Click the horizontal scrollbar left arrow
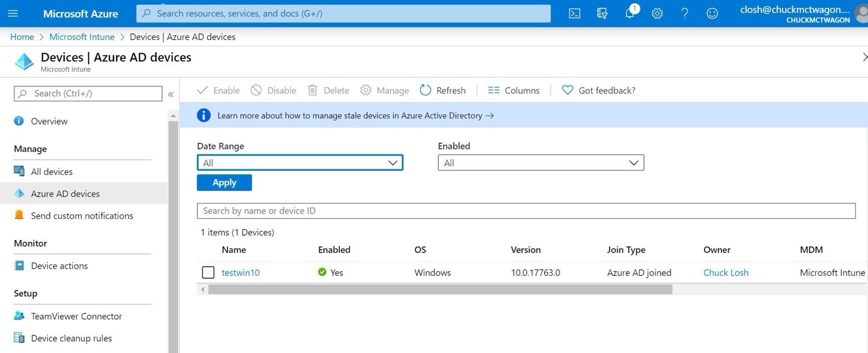Viewport: 868px width, 353px height. tap(203, 290)
